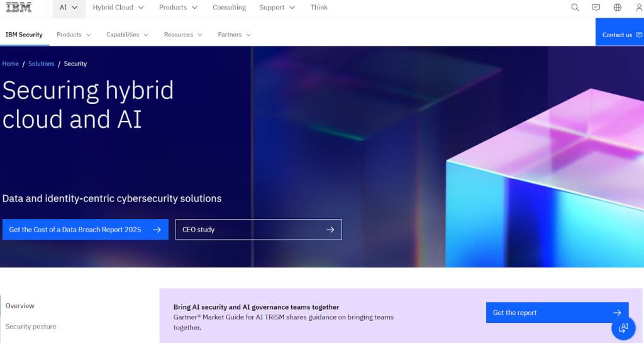Select the IBM Security tab
The width and height of the screenshot is (644, 343).
(24, 35)
